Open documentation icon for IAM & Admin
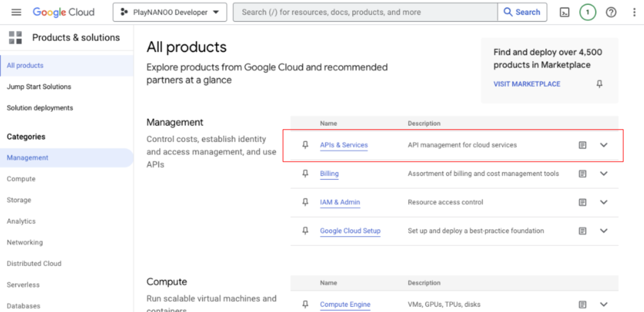Viewport: 644px width, 312px height. pos(582,202)
